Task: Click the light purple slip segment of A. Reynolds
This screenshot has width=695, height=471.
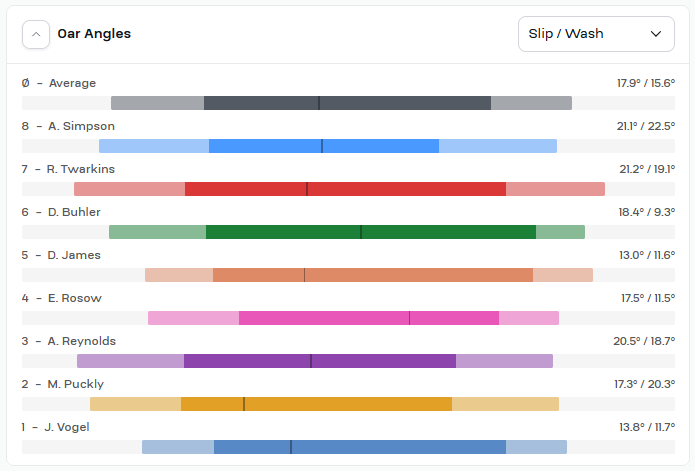Action: click(130, 361)
